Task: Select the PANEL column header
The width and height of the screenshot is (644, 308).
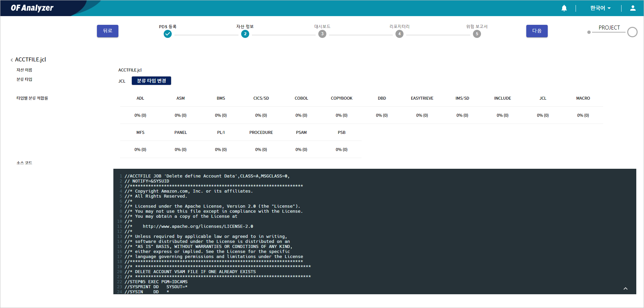Action: [180, 133]
